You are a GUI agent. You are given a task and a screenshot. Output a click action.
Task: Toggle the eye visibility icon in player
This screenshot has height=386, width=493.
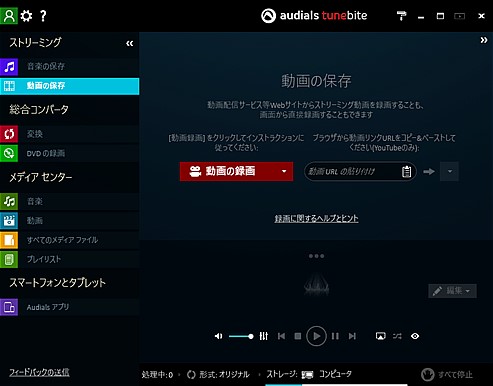pos(415,336)
